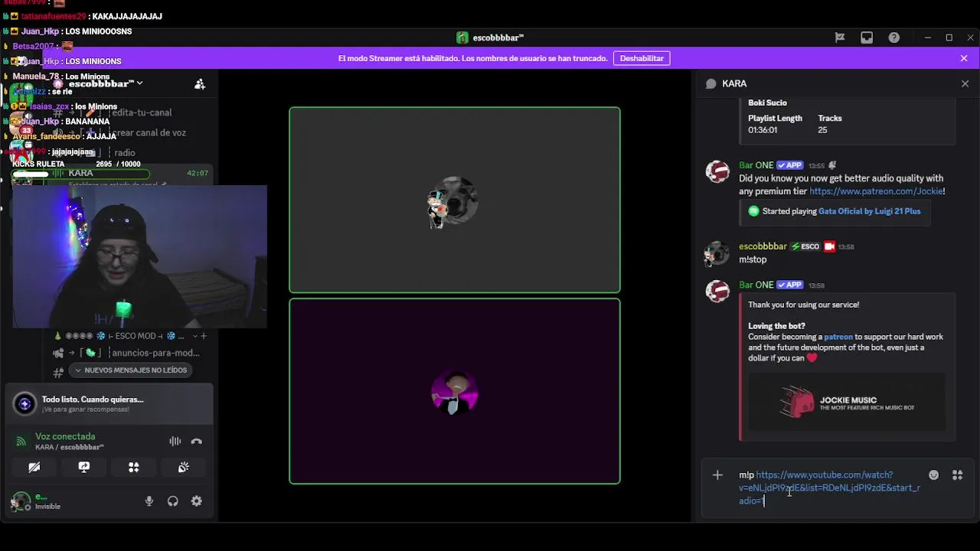Toggle microphone mute in user panel

point(149,501)
